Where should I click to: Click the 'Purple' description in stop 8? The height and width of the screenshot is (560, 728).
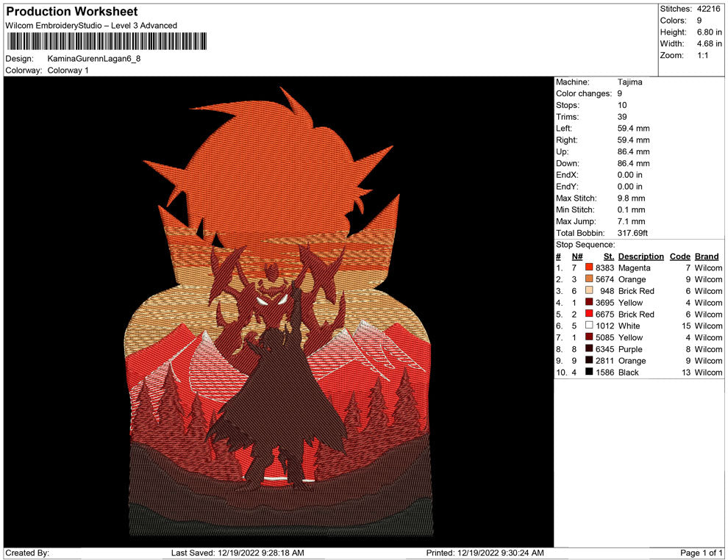coord(630,349)
